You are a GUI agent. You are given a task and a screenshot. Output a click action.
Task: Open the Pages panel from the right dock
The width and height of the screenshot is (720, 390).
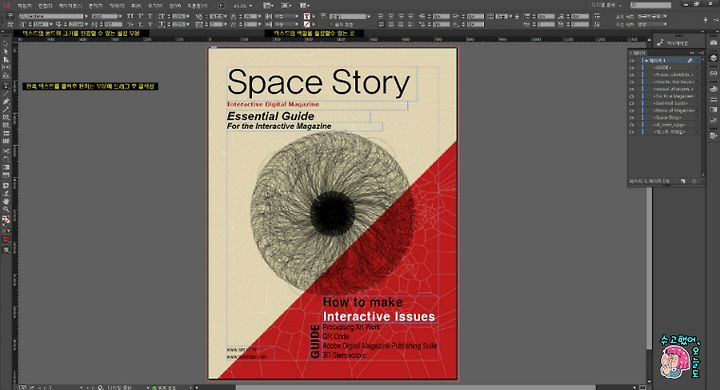[x=713, y=43]
